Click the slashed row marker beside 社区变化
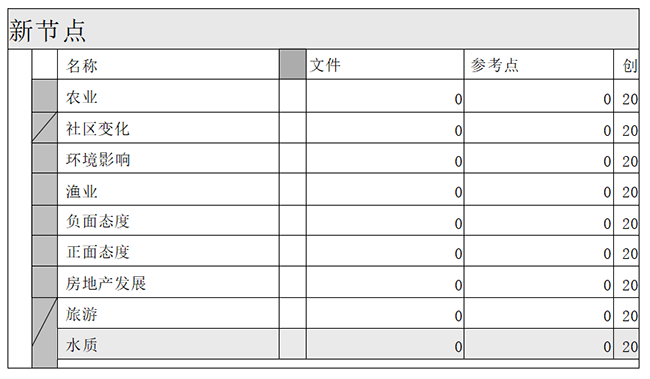Image resolution: width=650 pixels, height=379 pixels. [x=45, y=128]
